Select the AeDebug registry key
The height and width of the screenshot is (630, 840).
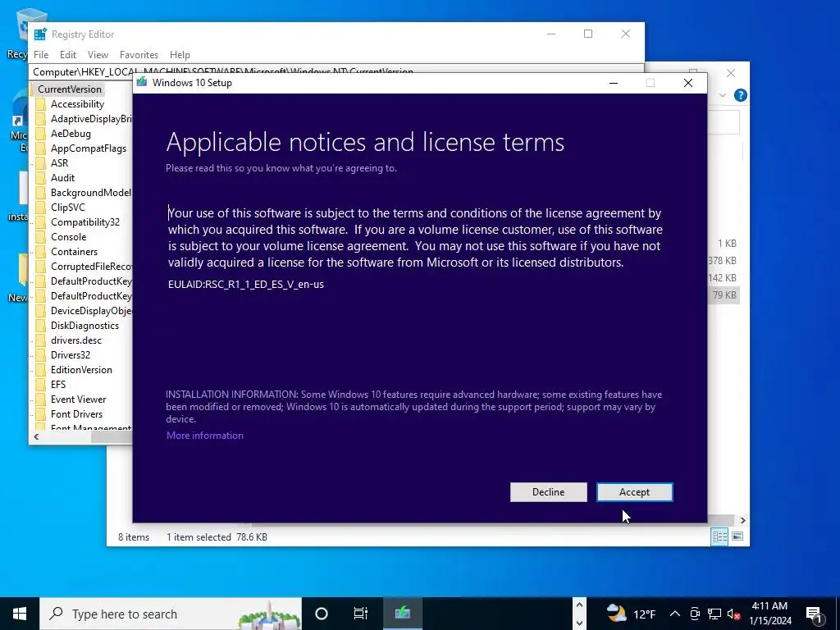point(71,134)
